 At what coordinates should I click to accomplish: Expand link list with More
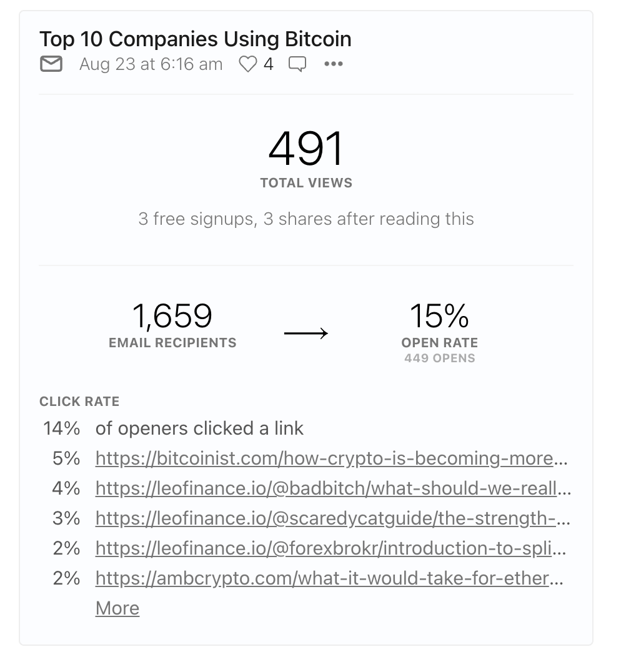pos(117,608)
